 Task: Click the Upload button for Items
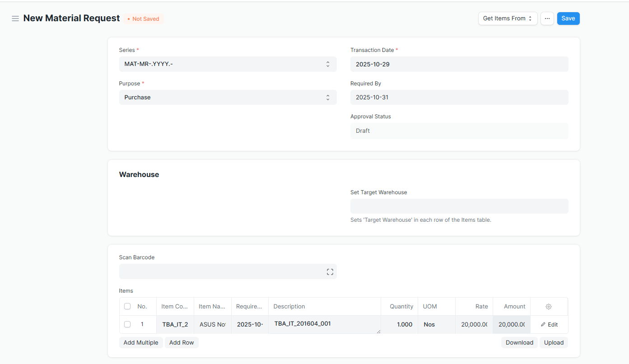(x=554, y=343)
